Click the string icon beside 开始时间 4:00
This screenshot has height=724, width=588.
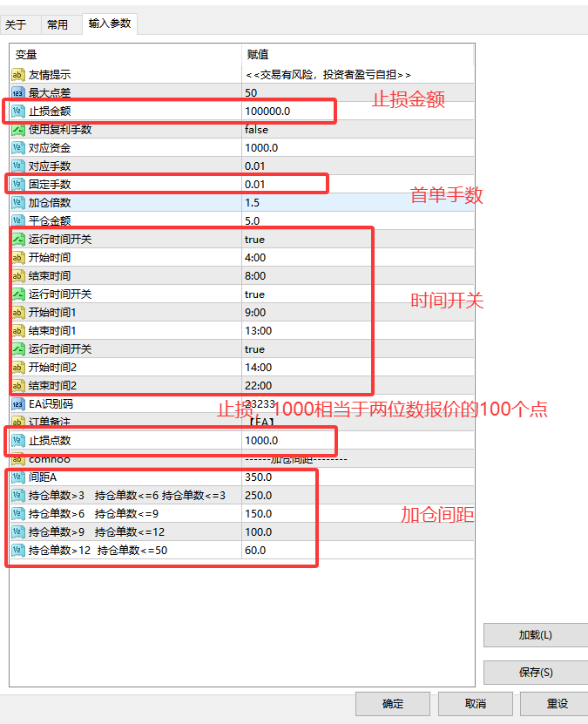click(17, 258)
